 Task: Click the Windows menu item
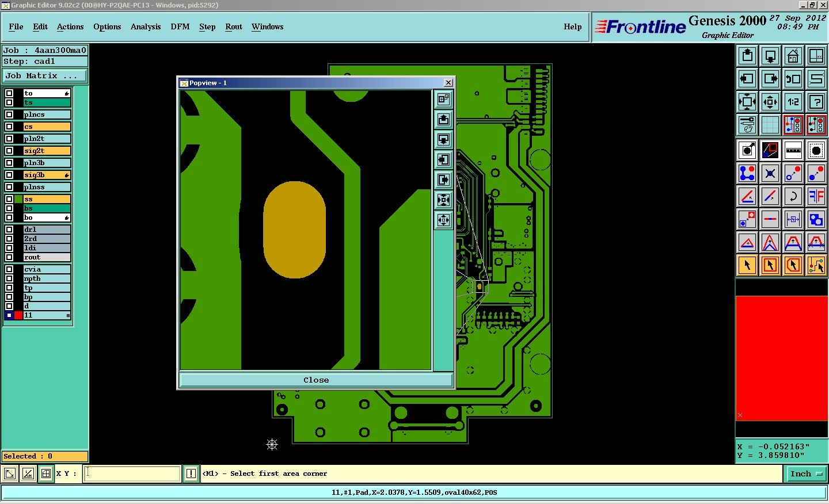click(268, 27)
